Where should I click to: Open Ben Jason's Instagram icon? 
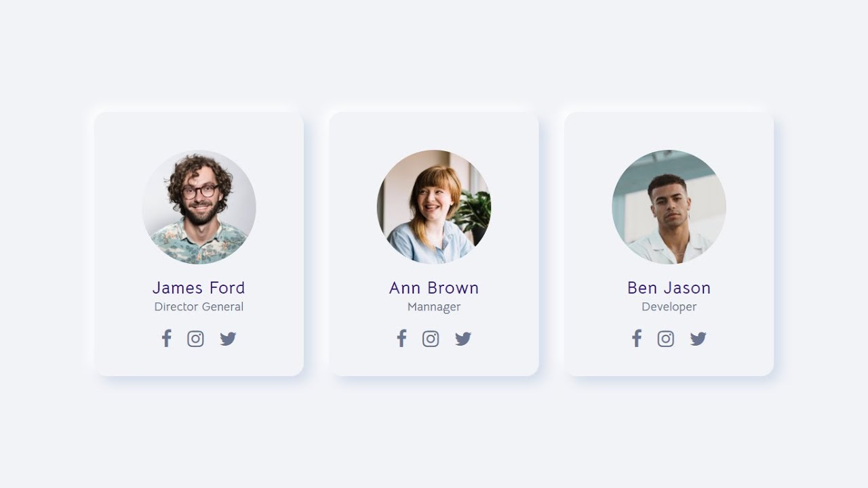click(666, 339)
